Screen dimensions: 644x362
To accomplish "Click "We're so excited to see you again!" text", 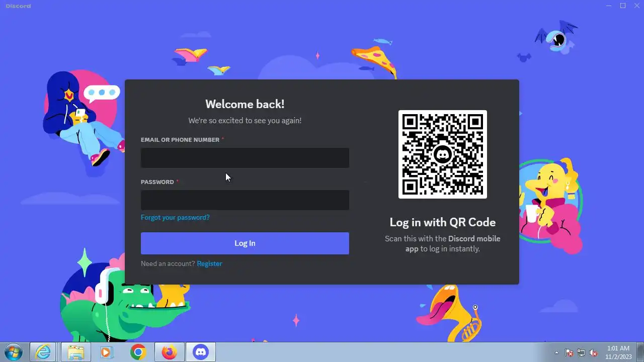I will 245,121.
